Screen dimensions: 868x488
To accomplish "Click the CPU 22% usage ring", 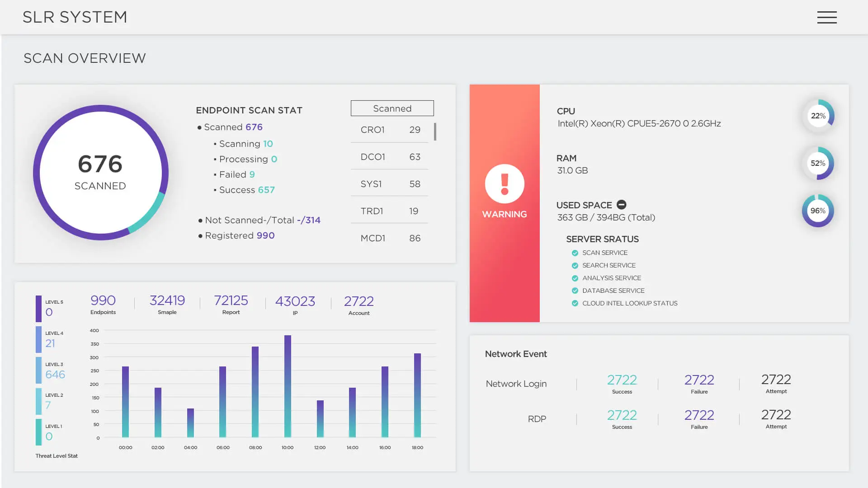I will (x=818, y=116).
